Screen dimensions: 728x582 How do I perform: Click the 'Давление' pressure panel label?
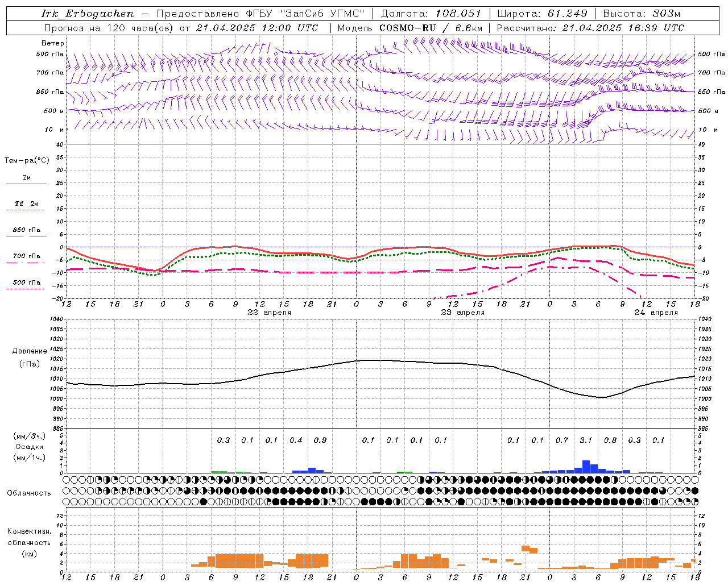pos(30,351)
